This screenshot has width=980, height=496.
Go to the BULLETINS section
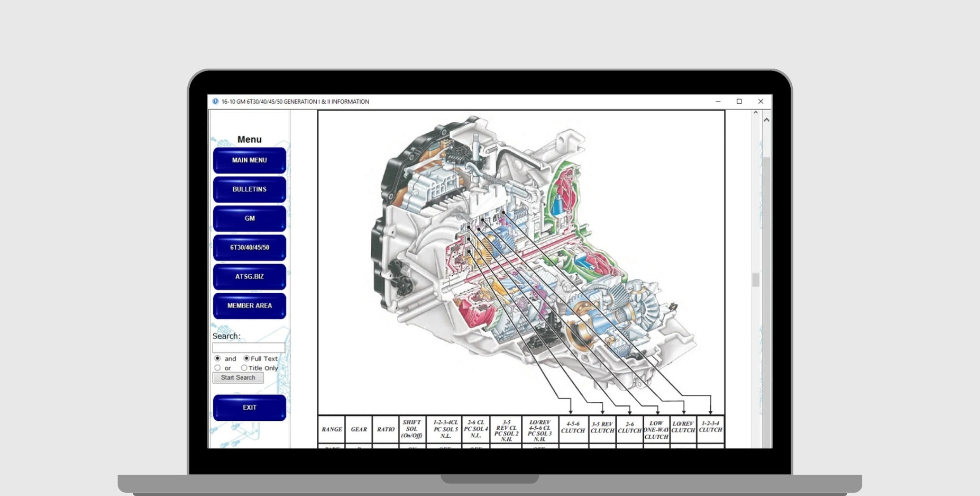click(249, 190)
